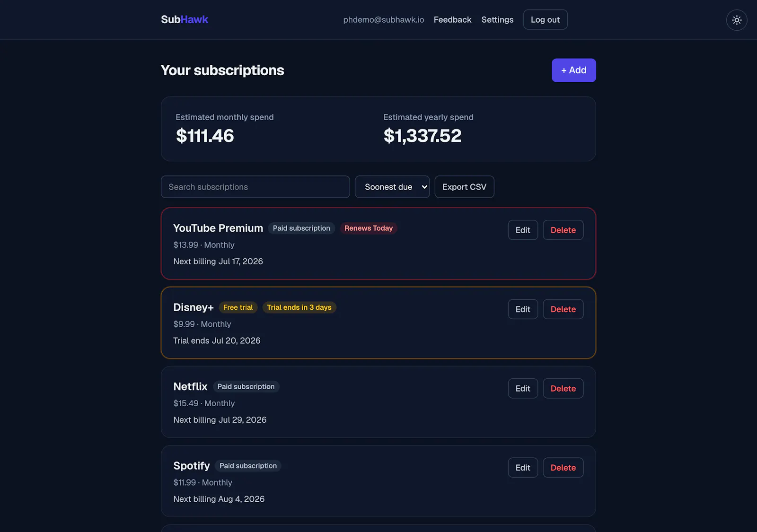Click the Spotify title
757x532 pixels.
[x=192, y=466]
